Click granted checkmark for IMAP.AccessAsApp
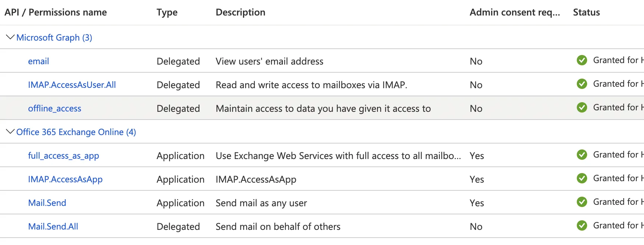 pyautogui.click(x=582, y=178)
